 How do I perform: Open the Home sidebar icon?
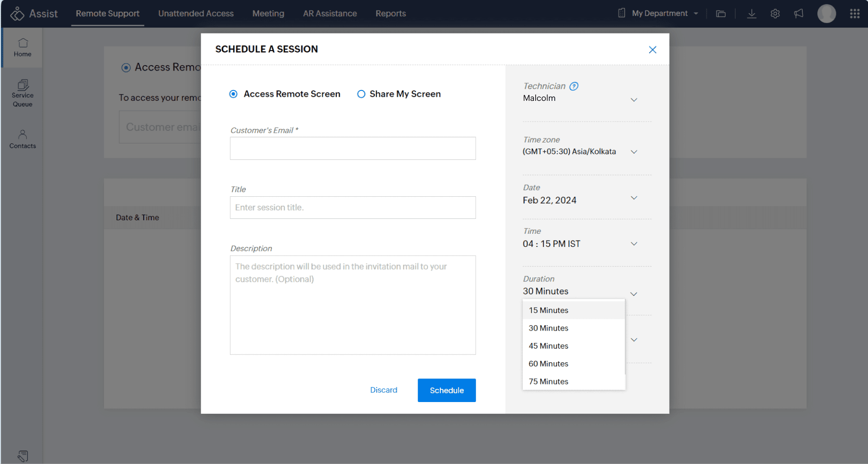click(23, 47)
